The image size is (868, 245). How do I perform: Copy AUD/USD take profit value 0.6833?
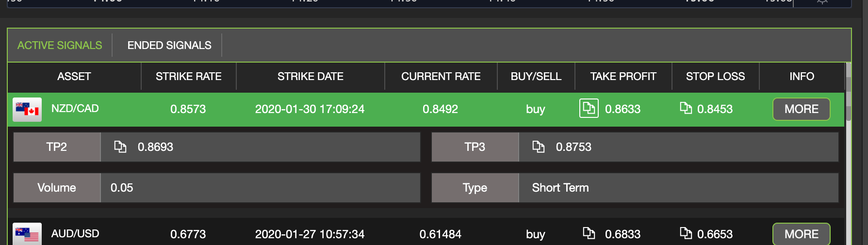tap(589, 233)
